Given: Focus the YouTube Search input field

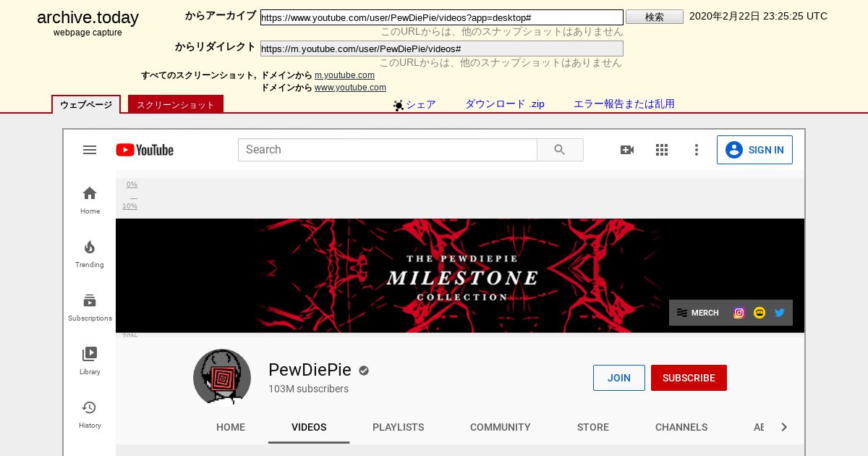Looking at the screenshot, I should (388, 150).
